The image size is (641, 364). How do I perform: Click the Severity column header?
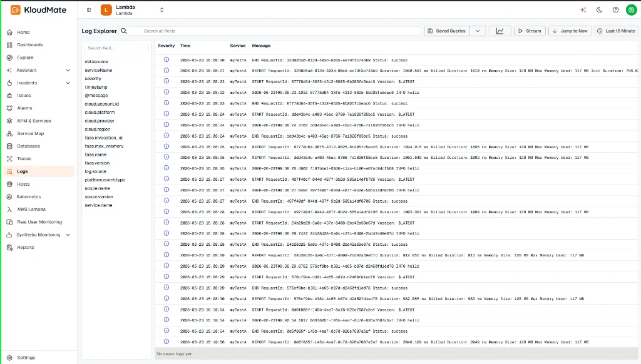(167, 46)
